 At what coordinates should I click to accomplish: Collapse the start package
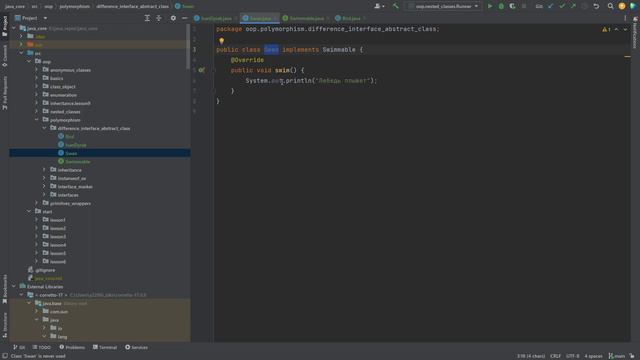pos(29,211)
